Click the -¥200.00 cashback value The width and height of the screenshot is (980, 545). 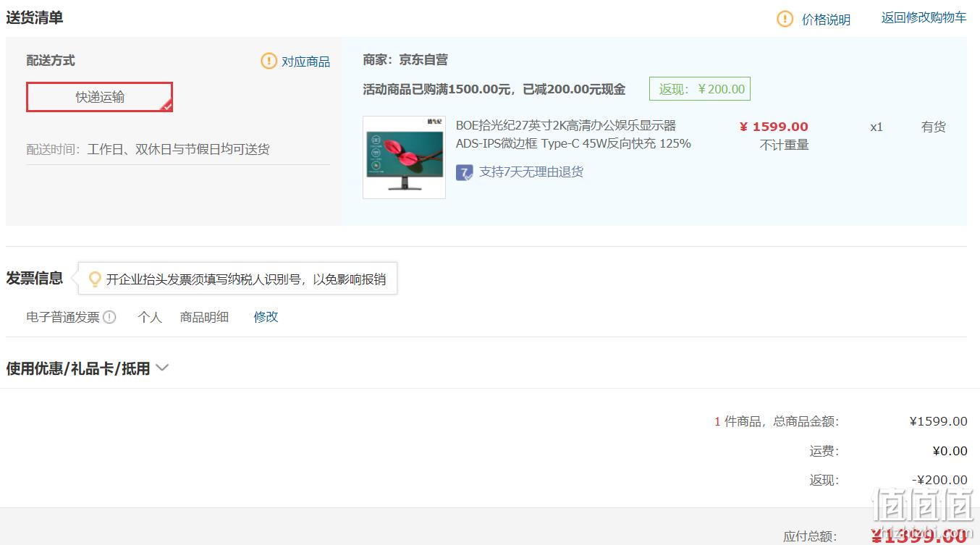(939, 480)
